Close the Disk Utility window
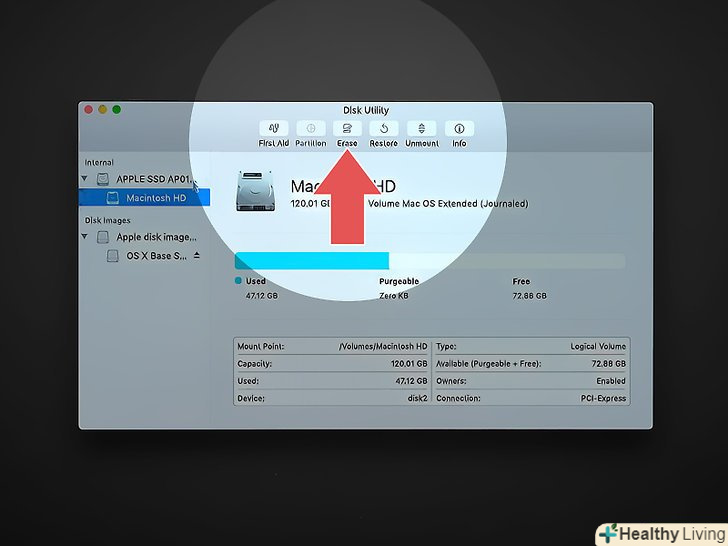Image resolution: width=728 pixels, height=546 pixels. (x=89, y=110)
